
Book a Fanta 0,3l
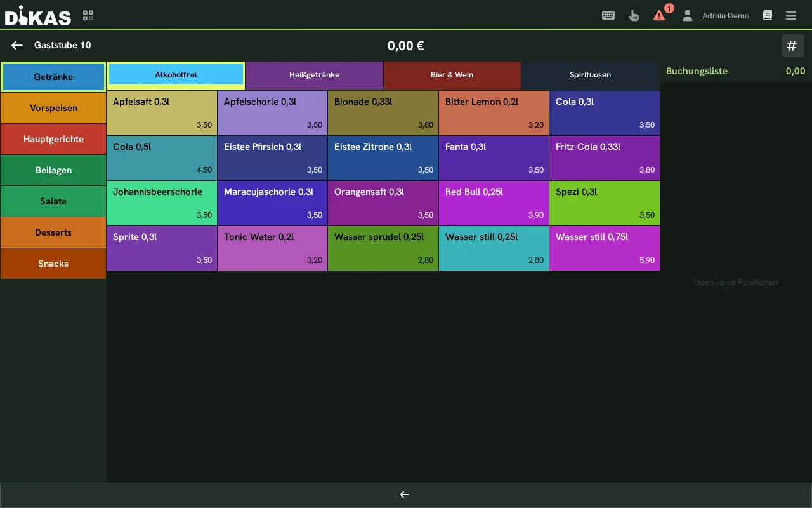click(494, 158)
